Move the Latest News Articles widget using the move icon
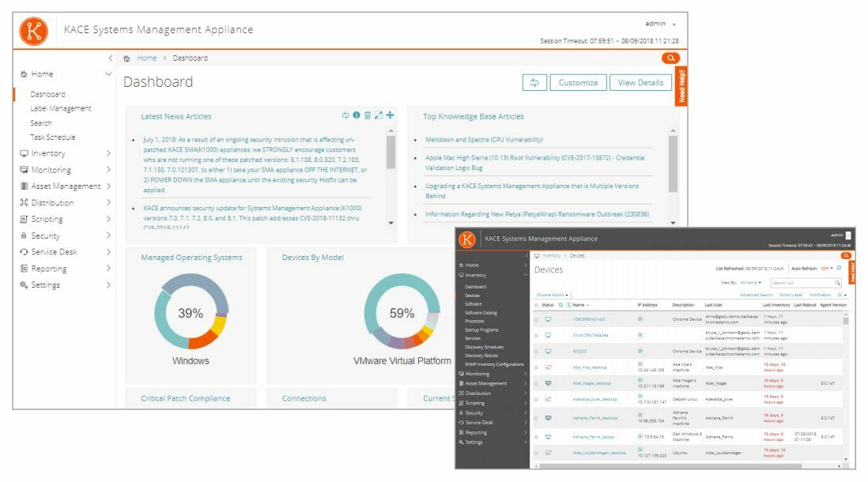 [390, 115]
